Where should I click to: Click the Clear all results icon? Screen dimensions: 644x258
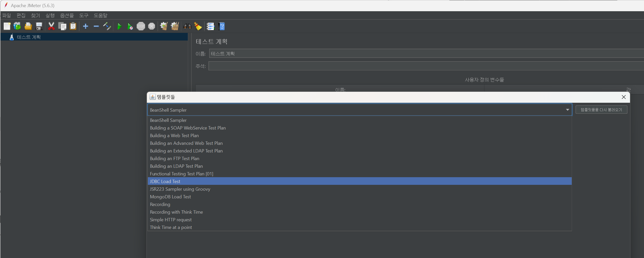coord(175,26)
